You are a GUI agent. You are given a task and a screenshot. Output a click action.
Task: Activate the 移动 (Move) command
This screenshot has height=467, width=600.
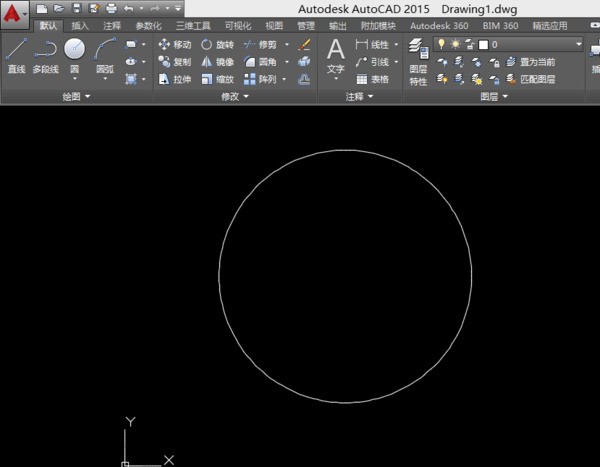click(175, 44)
